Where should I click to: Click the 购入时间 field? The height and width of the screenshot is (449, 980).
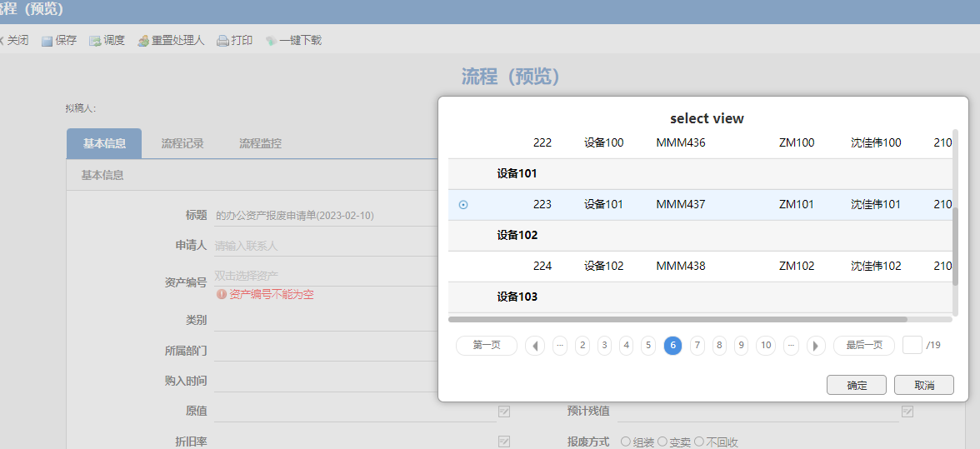325,381
